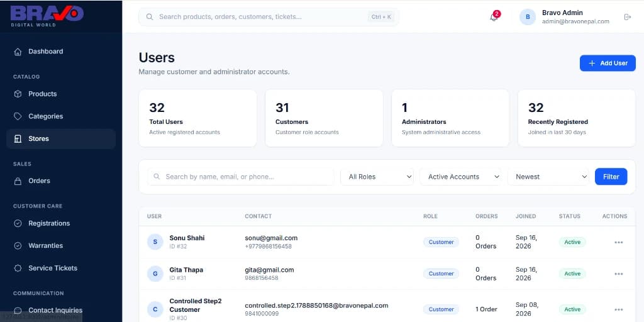Click the Ctrl + K shortcut badge
Screen dimensions: 644x322
[381, 17]
